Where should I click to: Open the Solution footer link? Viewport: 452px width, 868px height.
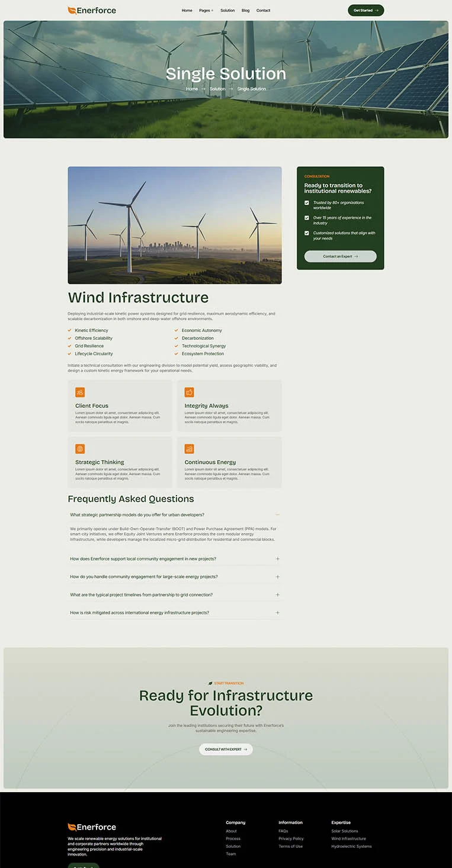pos(233,846)
